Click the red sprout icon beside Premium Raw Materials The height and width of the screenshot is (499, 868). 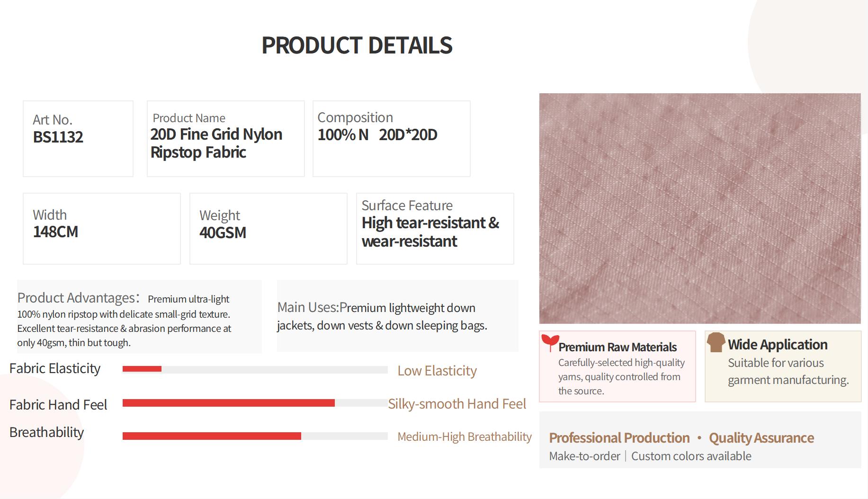pyautogui.click(x=549, y=343)
